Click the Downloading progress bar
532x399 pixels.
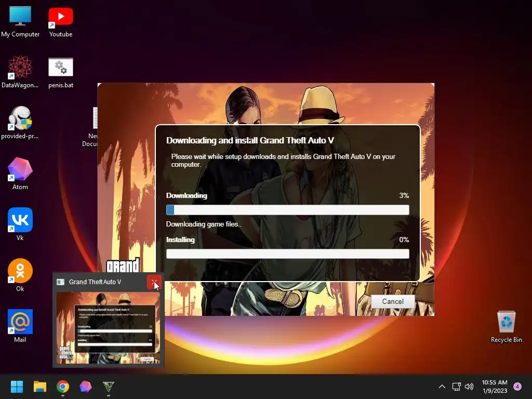click(288, 210)
